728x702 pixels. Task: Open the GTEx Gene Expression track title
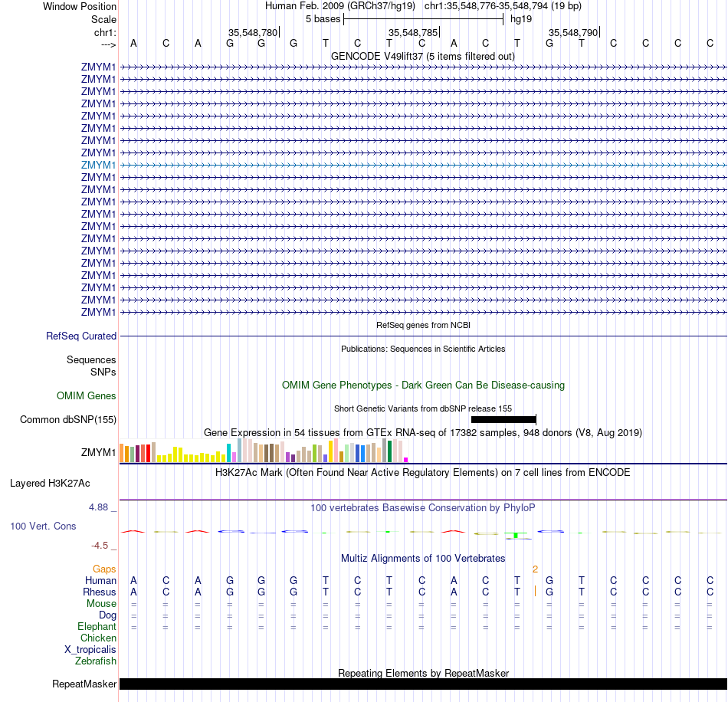423,433
